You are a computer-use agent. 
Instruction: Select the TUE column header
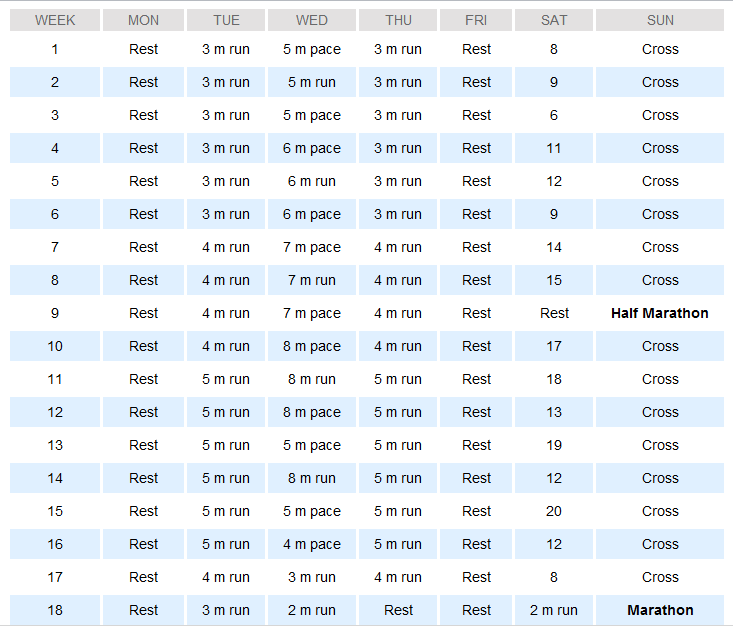pyautogui.click(x=226, y=20)
